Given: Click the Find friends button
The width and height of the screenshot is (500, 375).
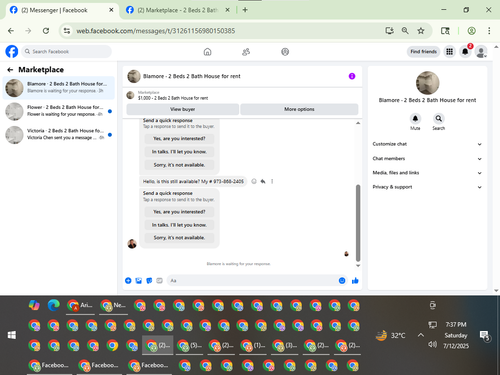Looking at the screenshot, I should point(423,52).
